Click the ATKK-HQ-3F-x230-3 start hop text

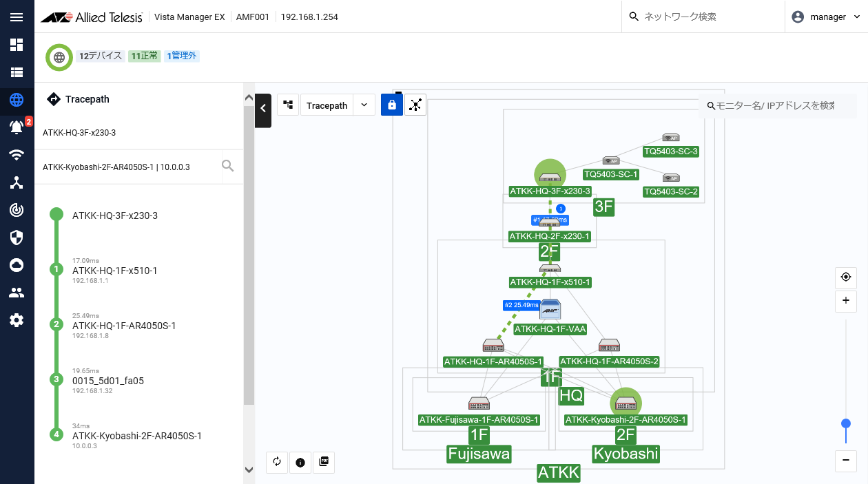click(115, 215)
